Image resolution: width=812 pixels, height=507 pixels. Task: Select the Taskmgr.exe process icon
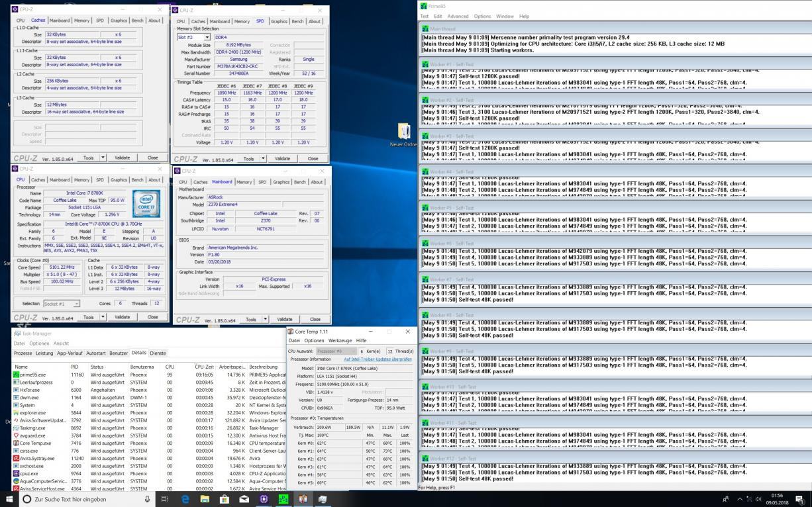click(16, 428)
